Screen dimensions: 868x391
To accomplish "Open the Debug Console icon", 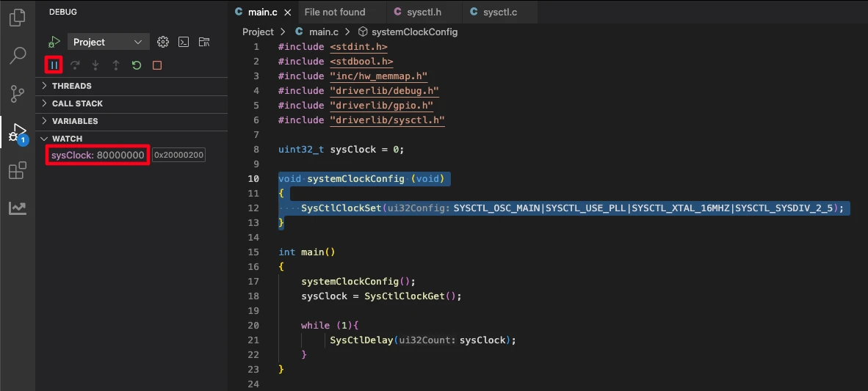I will (184, 42).
